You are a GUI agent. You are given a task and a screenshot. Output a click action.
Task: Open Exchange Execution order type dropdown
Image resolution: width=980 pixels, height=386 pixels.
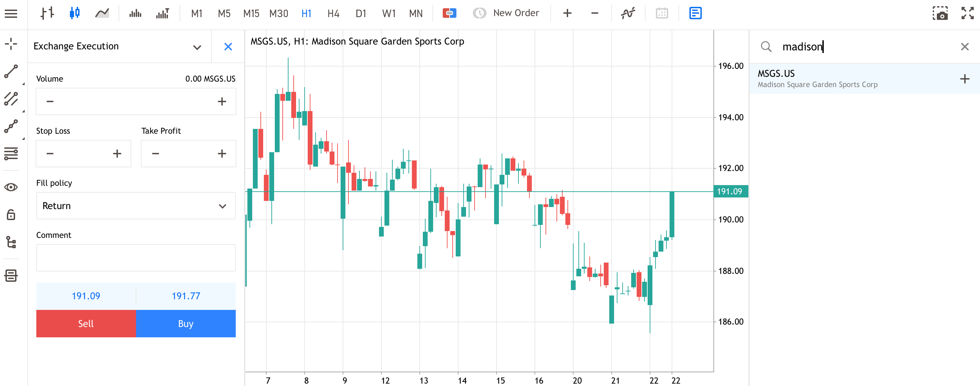coord(120,46)
